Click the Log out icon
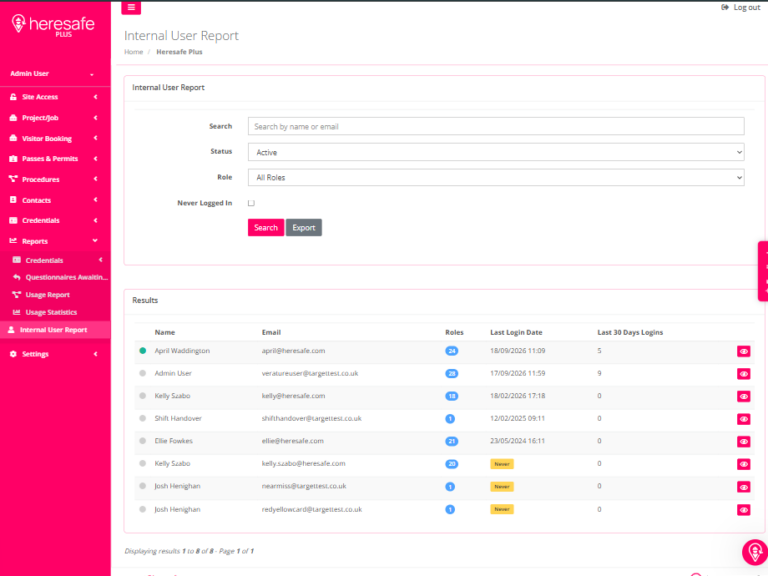768x576 pixels. pos(725,7)
